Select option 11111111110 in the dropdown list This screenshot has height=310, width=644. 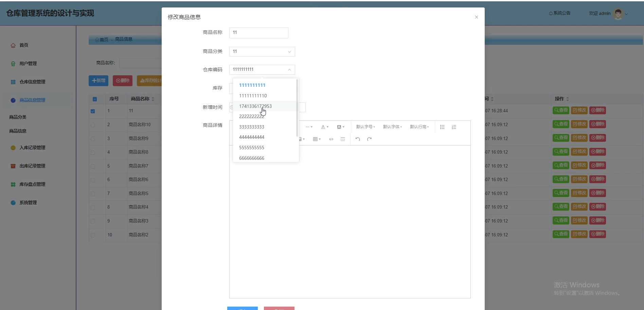[265, 96]
